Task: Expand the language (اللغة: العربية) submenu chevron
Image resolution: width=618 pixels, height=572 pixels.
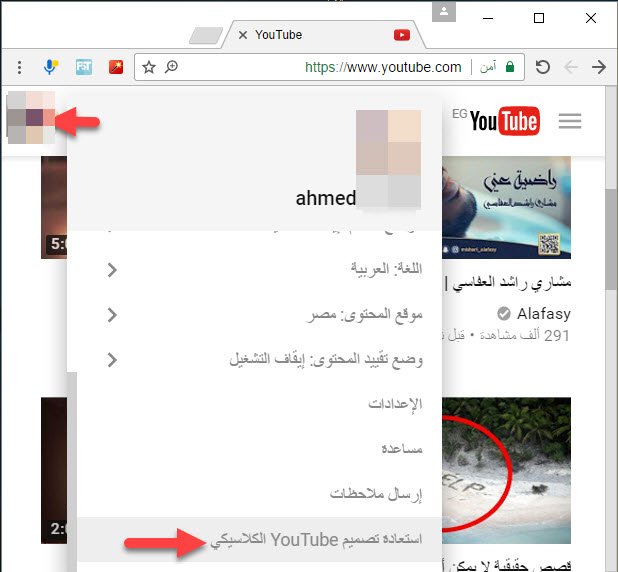Action: 112,270
